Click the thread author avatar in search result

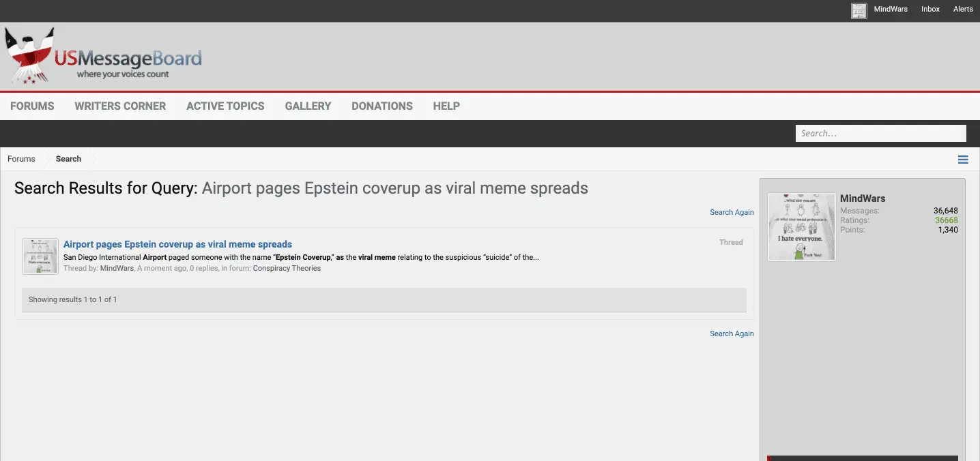pyautogui.click(x=40, y=256)
